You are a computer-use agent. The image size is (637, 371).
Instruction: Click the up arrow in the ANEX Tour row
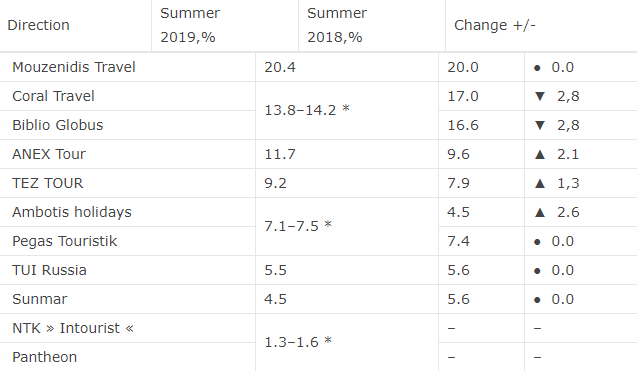point(540,154)
